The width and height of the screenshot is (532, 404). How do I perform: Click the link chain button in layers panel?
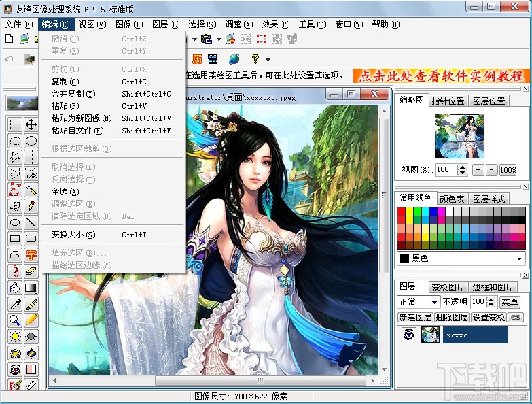tap(516, 318)
